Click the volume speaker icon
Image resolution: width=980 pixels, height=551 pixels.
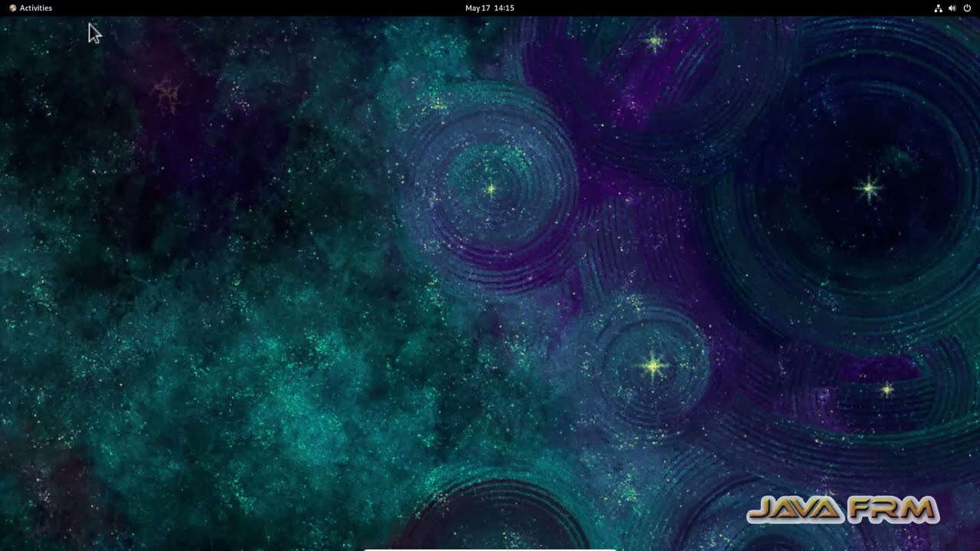click(x=952, y=8)
